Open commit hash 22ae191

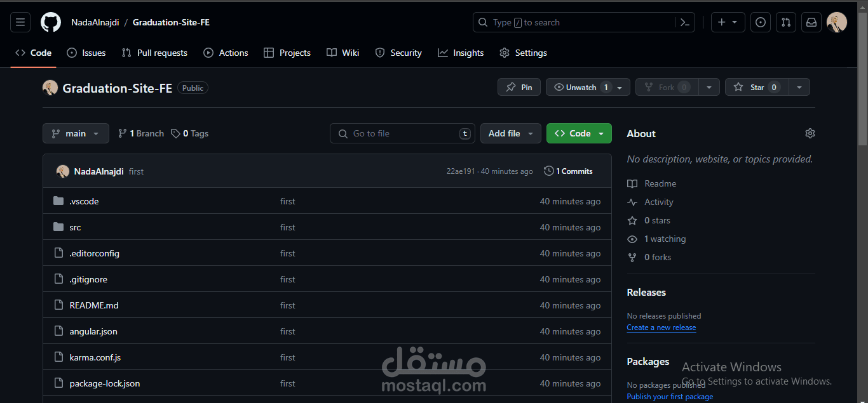click(x=461, y=171)
